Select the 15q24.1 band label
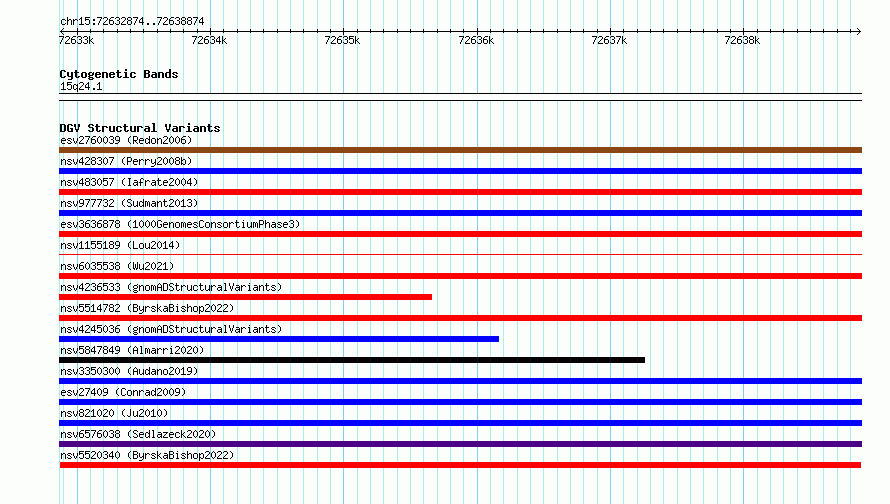Viewport: 890px width, 504px height. click(x=81, y=86)
